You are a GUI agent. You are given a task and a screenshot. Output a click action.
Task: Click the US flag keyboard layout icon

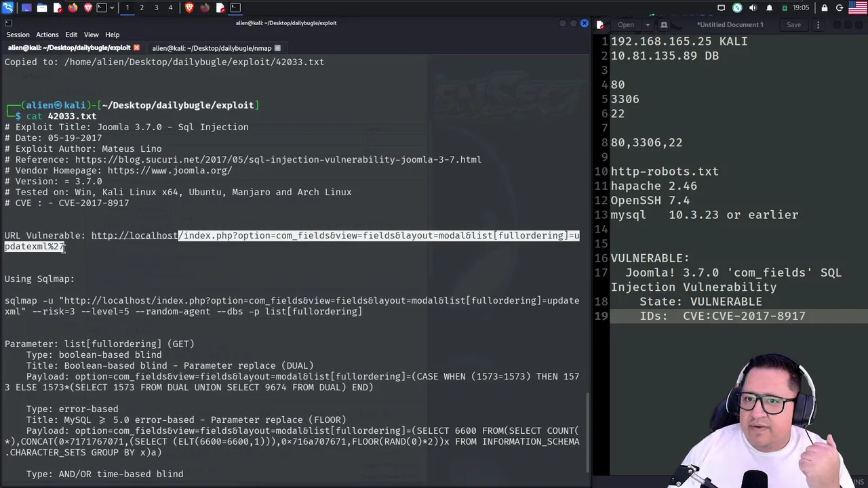[x=857, y=7]
